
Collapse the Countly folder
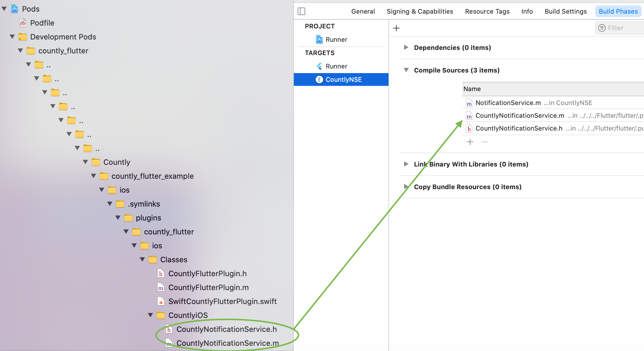(x=85, y=162)
